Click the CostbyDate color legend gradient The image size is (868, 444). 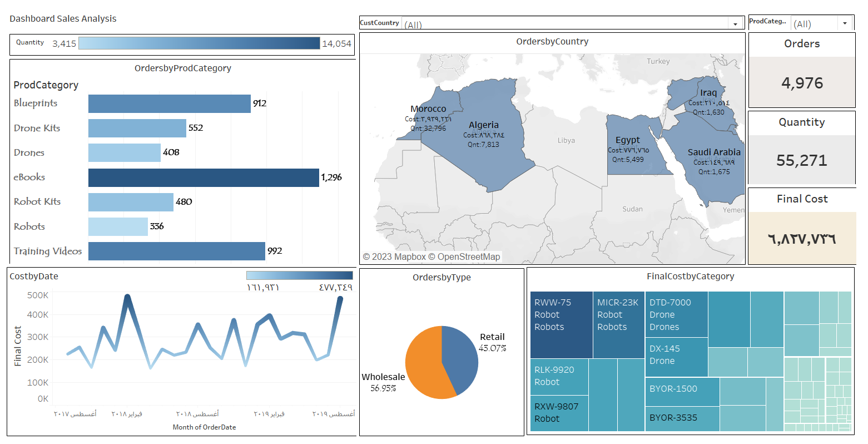[x=299, y=275]
